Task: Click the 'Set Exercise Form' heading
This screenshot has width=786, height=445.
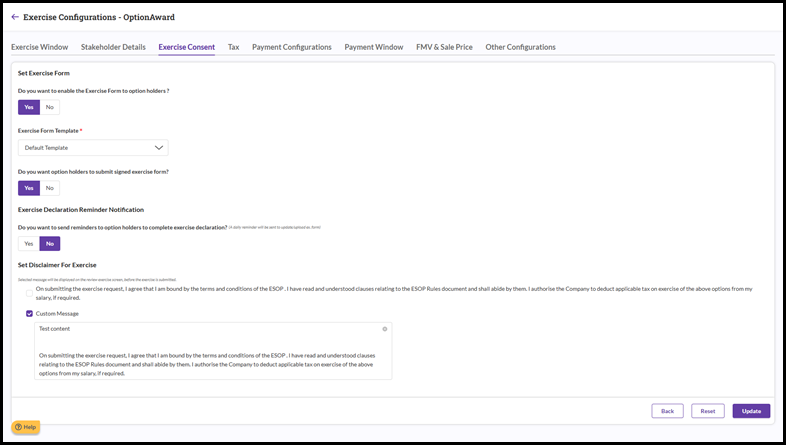Action: click(x=44, y=73)
